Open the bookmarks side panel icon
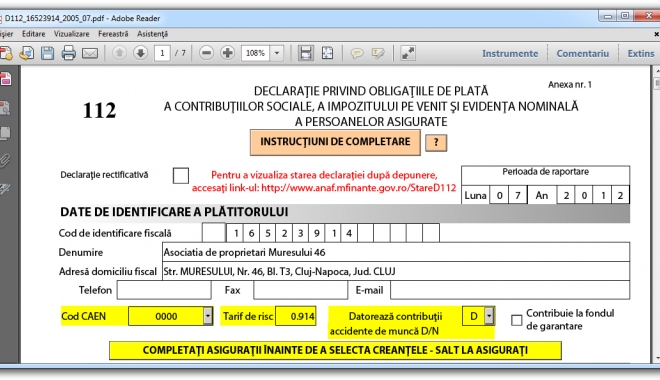 5,108
